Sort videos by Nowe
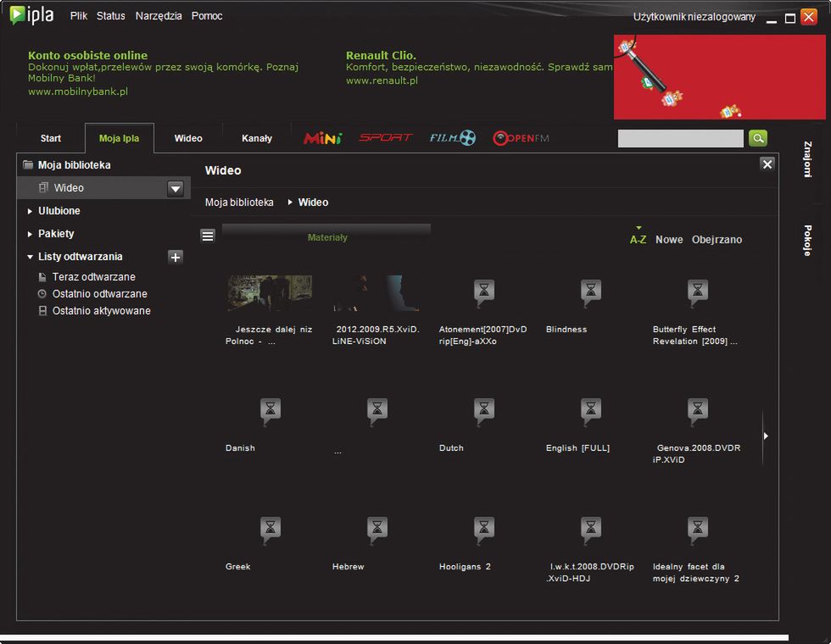Image resolution: width=831 pixels, height=644 pixels. pos(669,239)
